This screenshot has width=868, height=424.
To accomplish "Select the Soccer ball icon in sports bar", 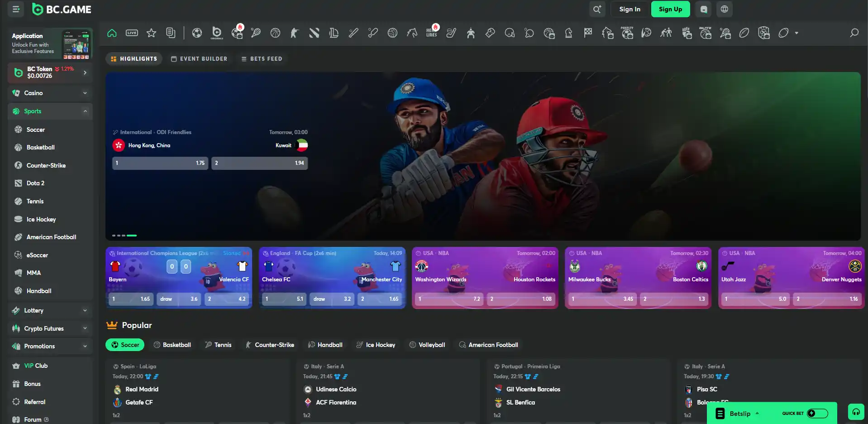I will [197, 33].
